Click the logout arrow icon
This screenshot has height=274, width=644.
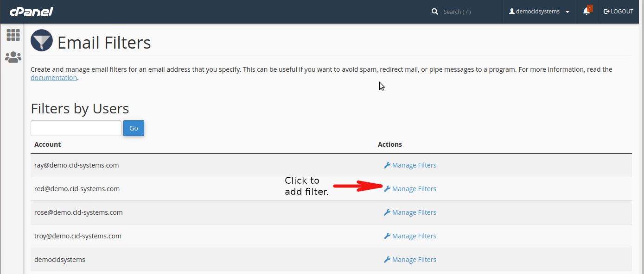[x=606, y=12]
